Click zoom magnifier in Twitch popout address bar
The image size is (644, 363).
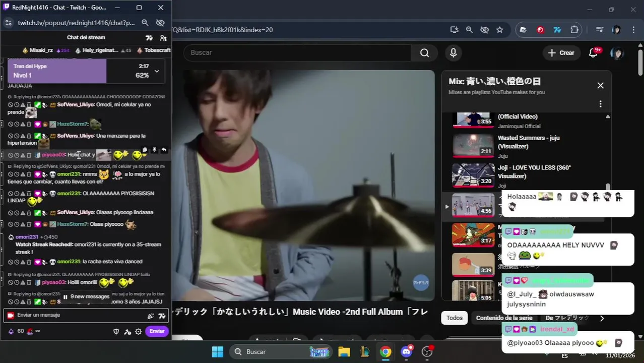[145, 23]
